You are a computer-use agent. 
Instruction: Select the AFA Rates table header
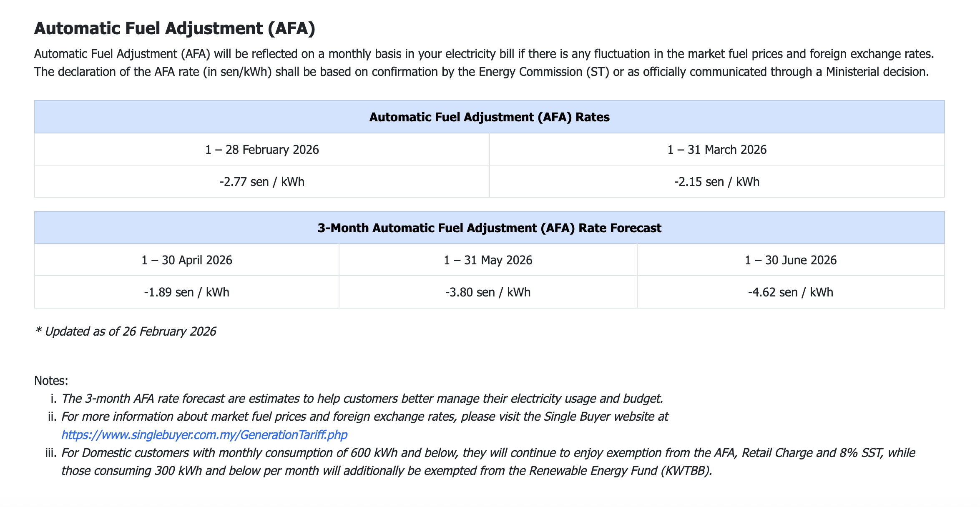489,117
